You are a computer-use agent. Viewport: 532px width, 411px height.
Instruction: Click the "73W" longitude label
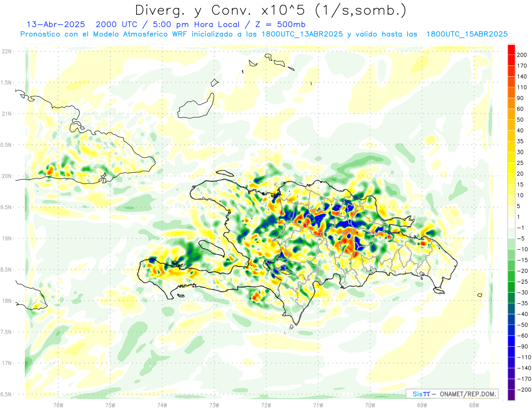214,405
